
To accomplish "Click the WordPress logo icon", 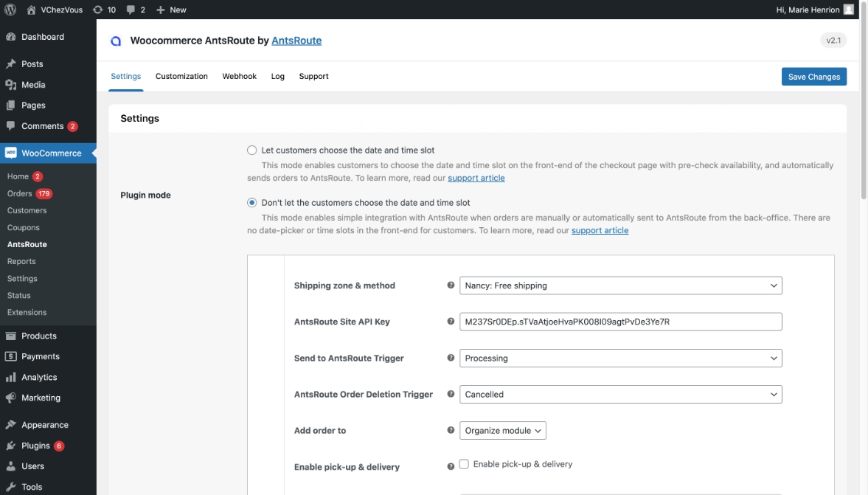I will click(x=10, y=10).
